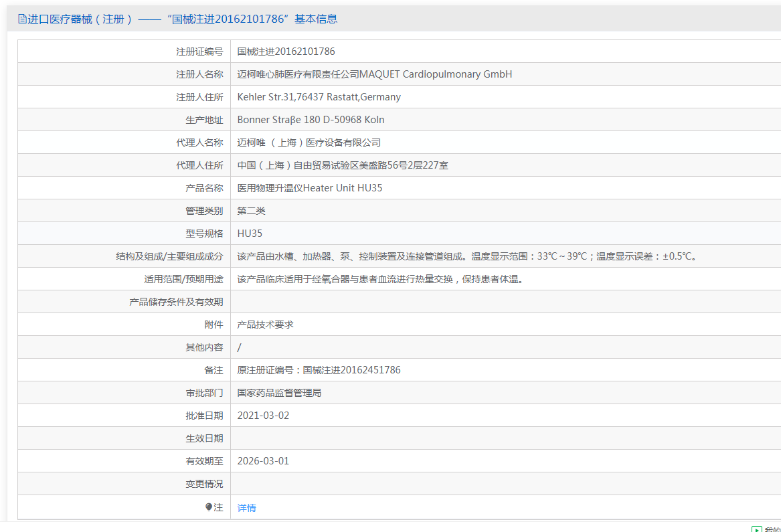Click the lightbulb icon next to 注
781x532 pixels.
(x=209, y=507)
